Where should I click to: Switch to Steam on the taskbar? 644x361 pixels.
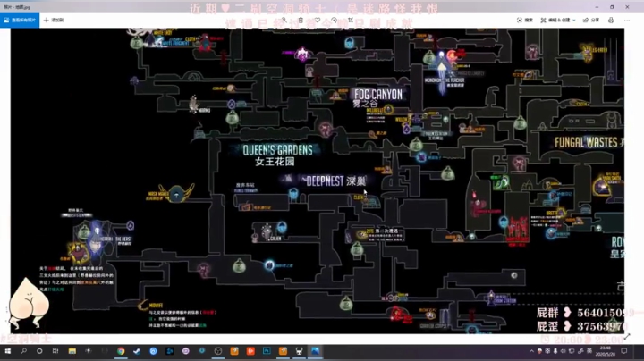coord(137,351)
